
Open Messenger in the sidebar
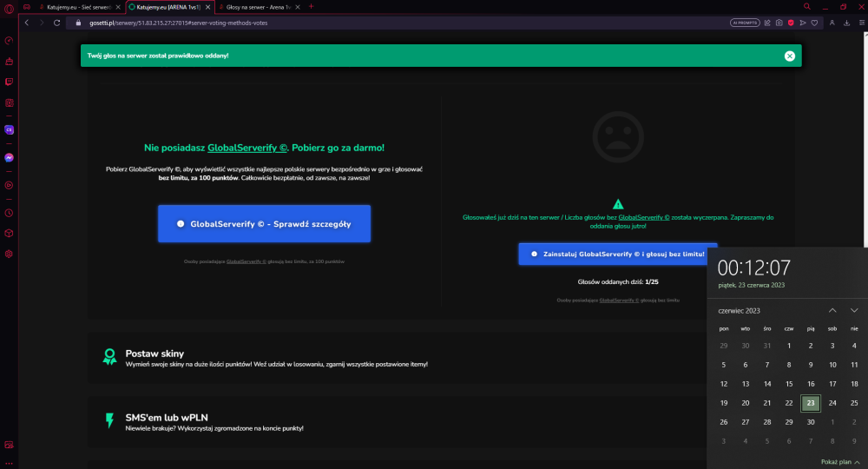pyautogui.click(x=9, y=158)
